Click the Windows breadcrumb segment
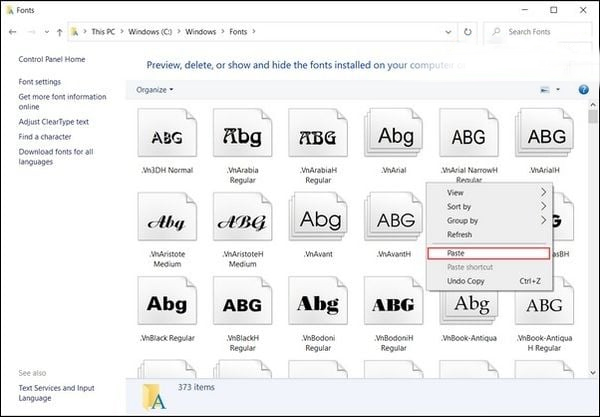The image size is (600, 417). [201, 32]
